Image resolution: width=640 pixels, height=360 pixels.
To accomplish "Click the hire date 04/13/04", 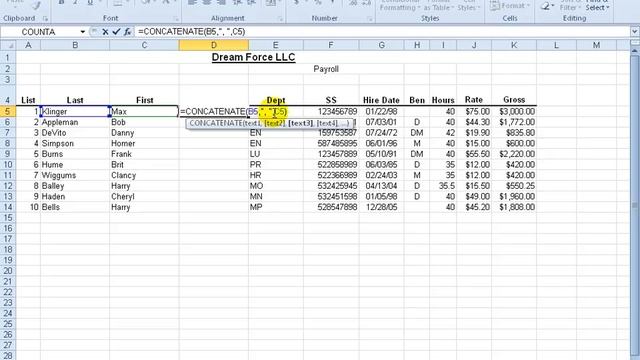I will pos(381,186).
